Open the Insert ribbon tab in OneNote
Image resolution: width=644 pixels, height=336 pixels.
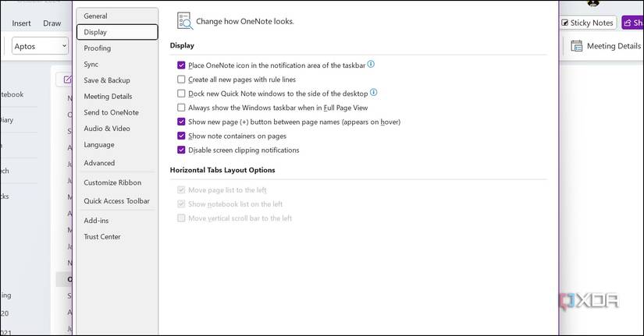21,23
